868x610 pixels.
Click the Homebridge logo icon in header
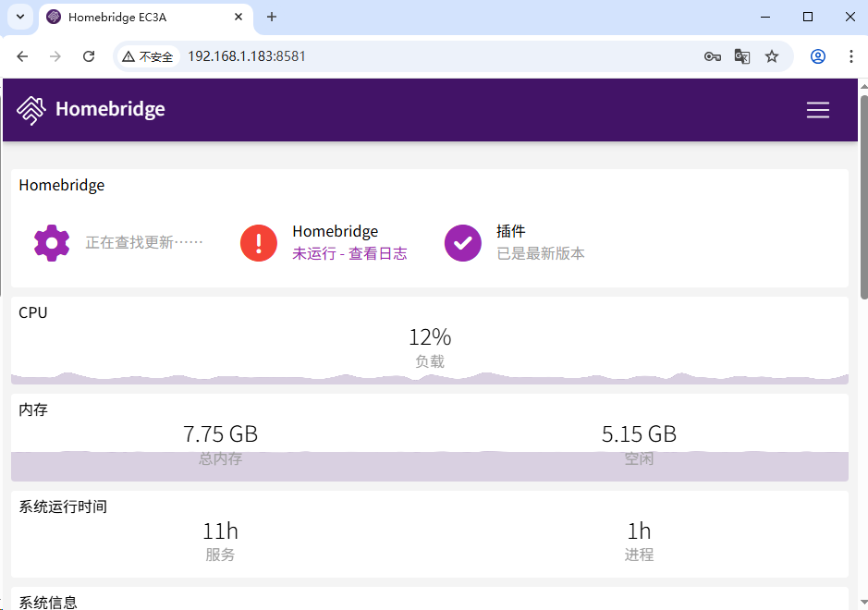pos(31,110)
